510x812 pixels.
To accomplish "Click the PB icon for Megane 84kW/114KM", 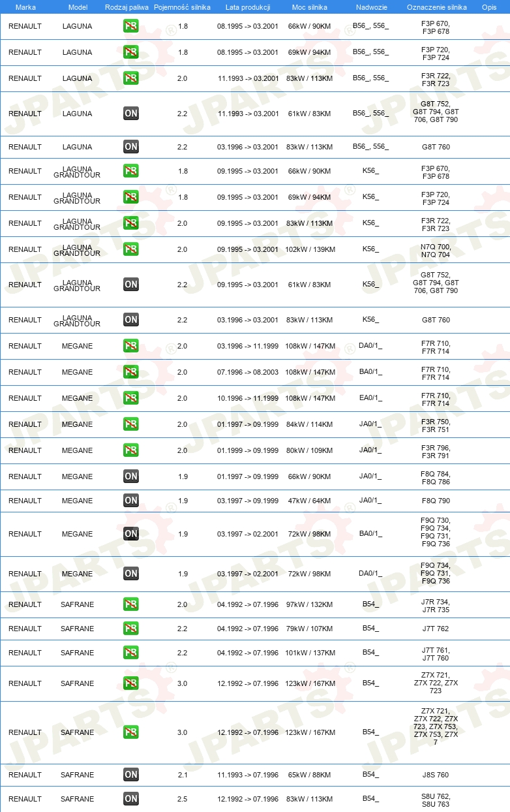I will (131, 424).
